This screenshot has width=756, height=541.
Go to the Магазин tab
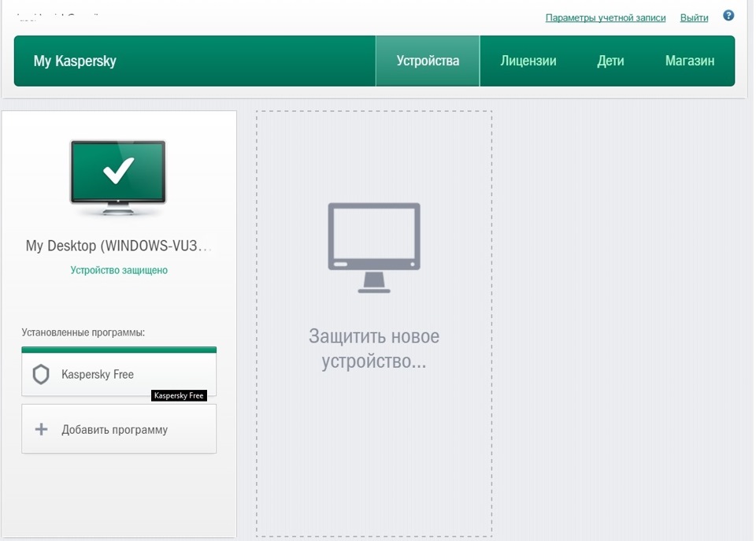[x=690, y=61]
